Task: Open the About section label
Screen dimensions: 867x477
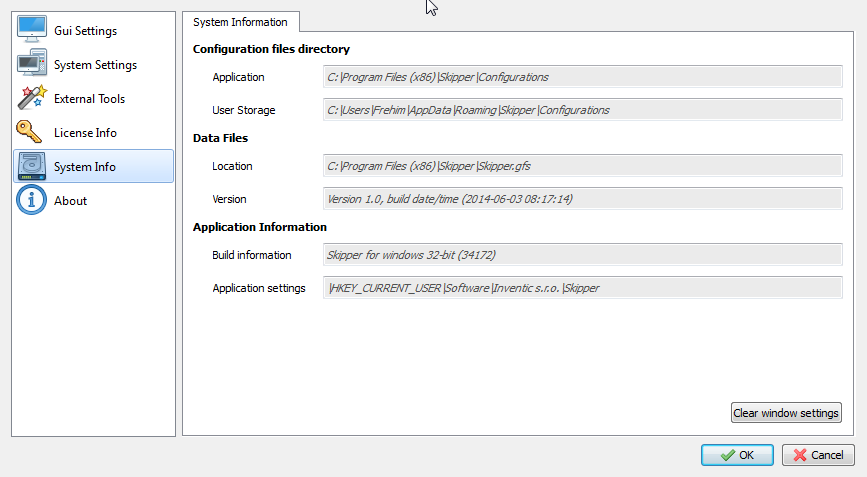Action: tap(70, 200)
